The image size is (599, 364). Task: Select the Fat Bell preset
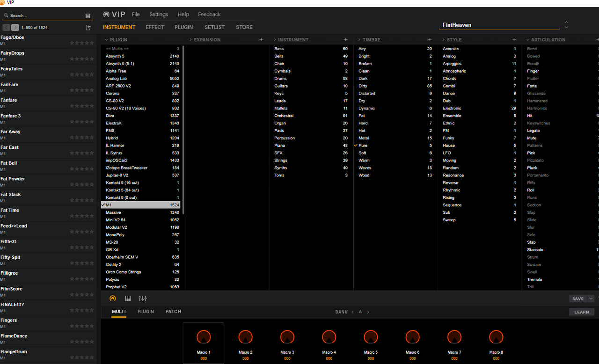(48, 166)
